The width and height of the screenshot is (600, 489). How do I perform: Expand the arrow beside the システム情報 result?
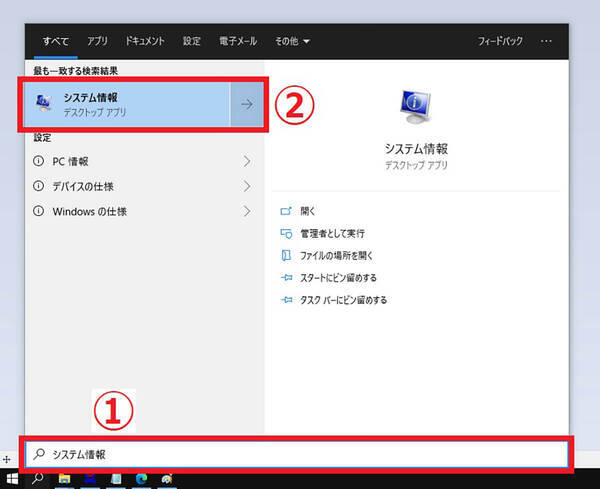[247, 104]
